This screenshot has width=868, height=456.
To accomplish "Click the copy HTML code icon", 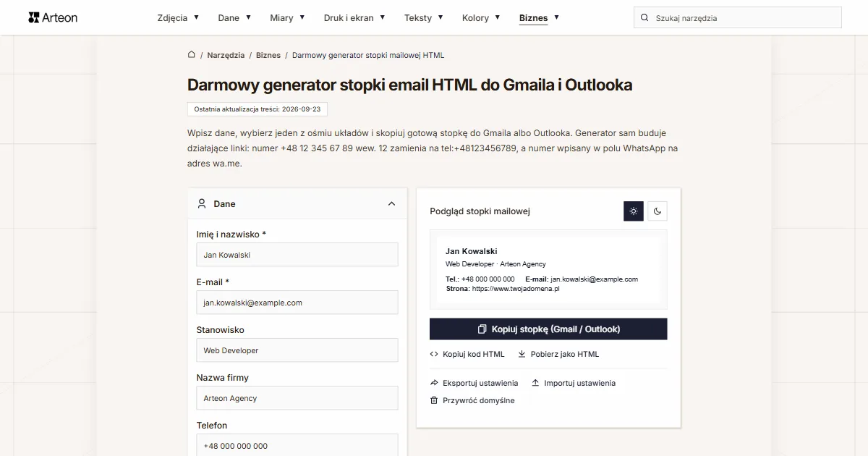I will (x=434, y=354).
